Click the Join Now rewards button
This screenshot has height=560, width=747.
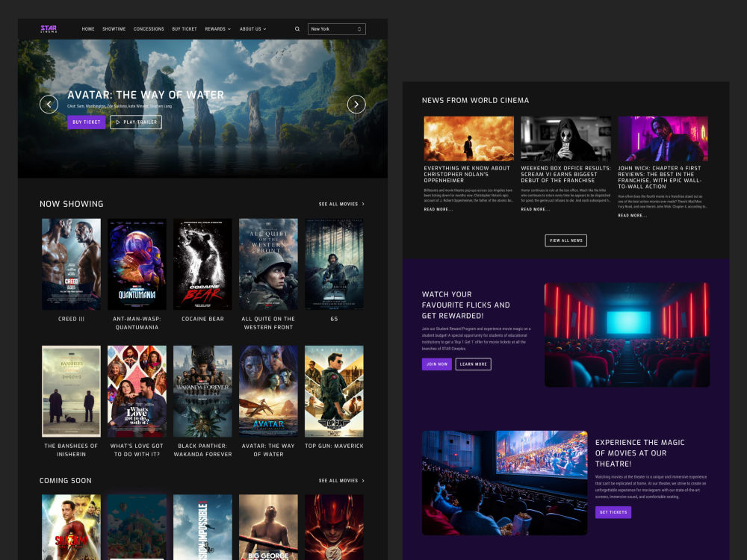tap(437, 364)
